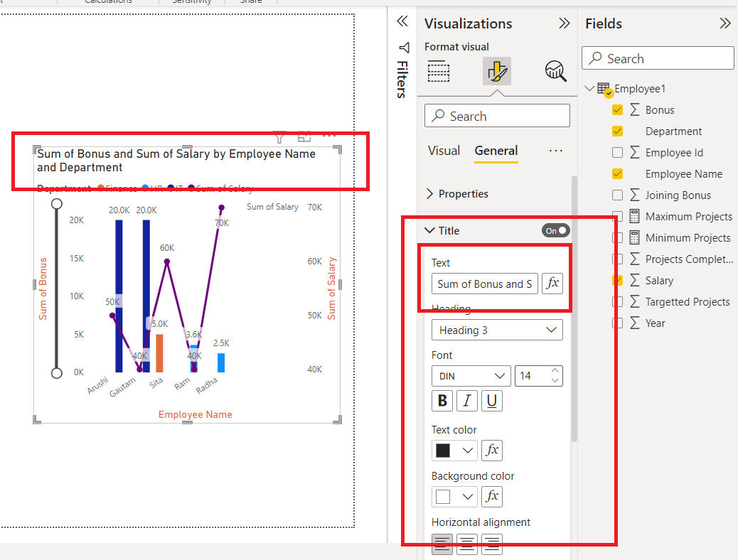Apply italic to the title font
The width and height of the screenshot is (738, 560).
pyautogui.click(x=467, y=401)
